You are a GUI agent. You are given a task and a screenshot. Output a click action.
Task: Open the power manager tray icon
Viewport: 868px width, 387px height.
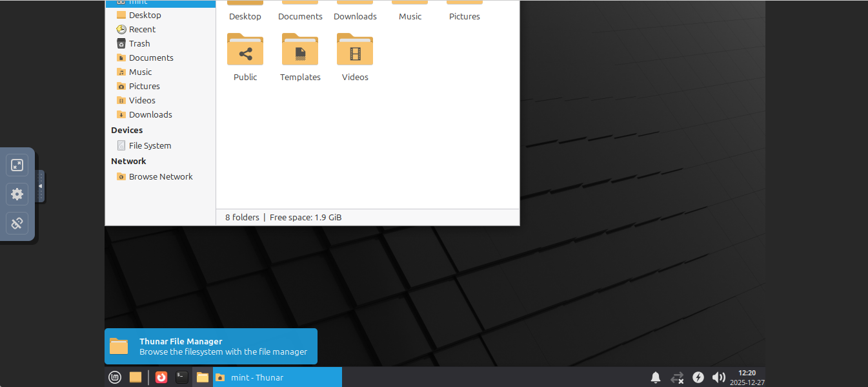point(698,377)
